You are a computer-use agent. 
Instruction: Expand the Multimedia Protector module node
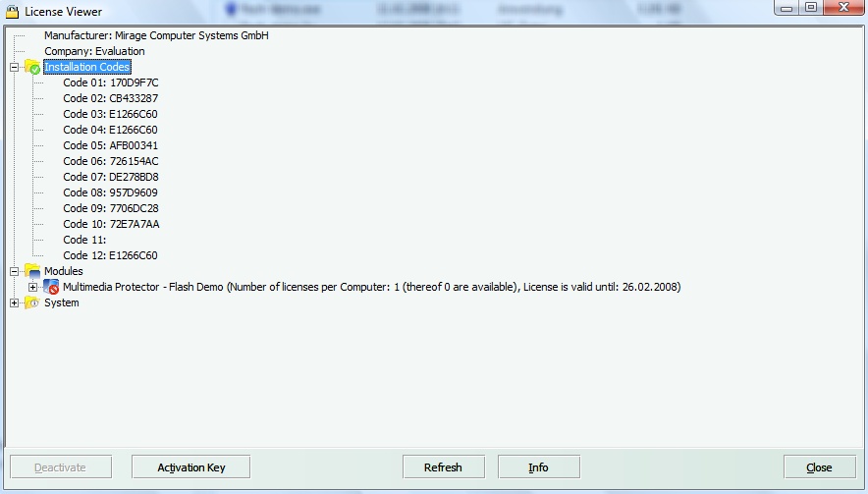click(x=32, y=288)
